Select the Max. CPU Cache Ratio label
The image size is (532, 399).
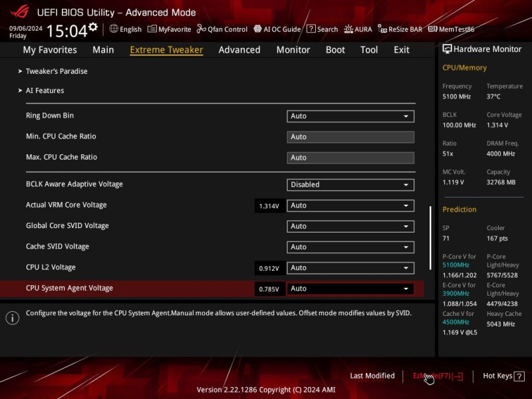click(x=61, y=157)
